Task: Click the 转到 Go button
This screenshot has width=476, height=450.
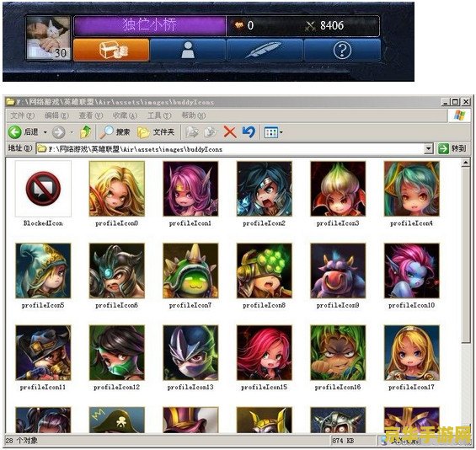Action: [452, 148]
